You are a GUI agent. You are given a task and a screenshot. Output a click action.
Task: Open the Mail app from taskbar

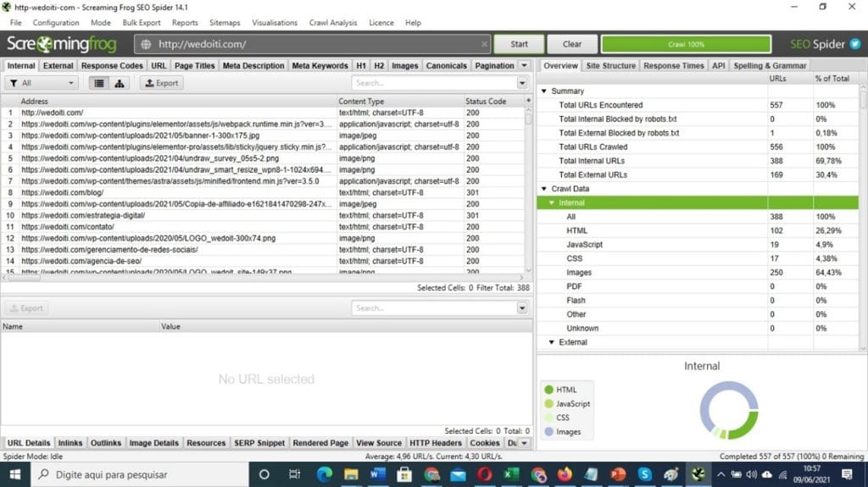tap(458, 474)
